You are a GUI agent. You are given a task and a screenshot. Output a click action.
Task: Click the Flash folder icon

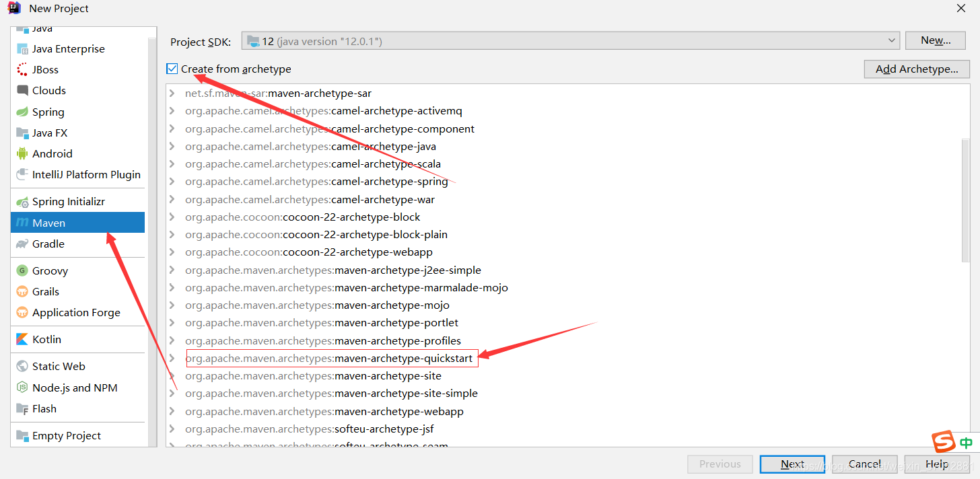click(22, 409)
